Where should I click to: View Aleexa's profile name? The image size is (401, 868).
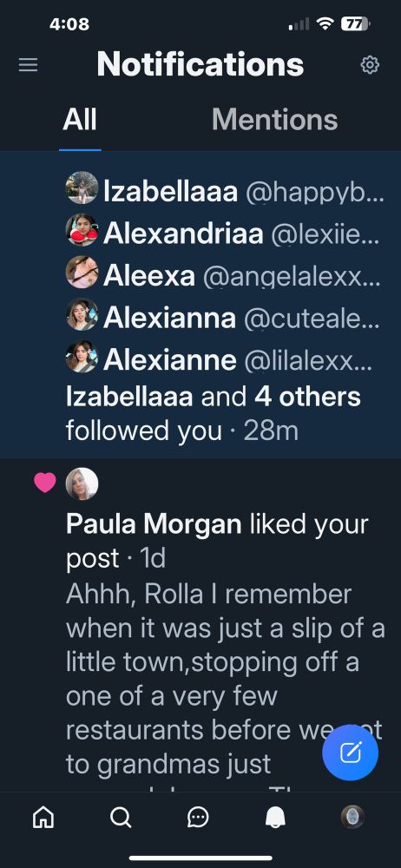tap(149, 276)
